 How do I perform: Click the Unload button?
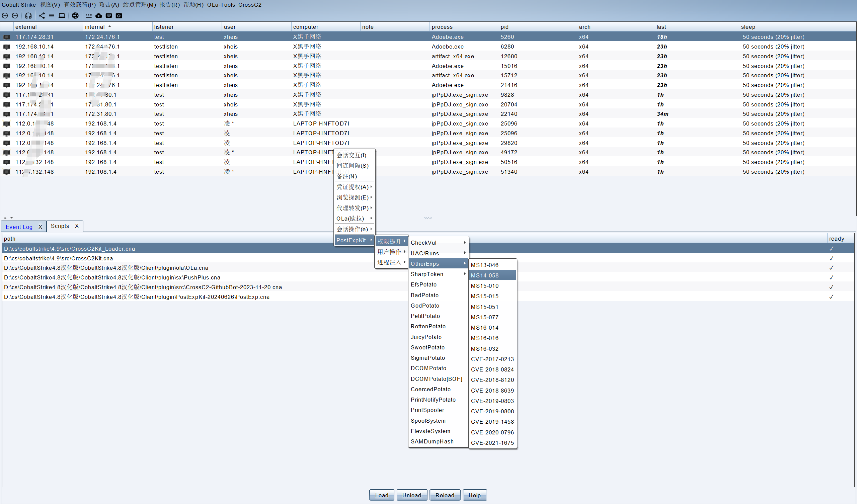(411, 496)
